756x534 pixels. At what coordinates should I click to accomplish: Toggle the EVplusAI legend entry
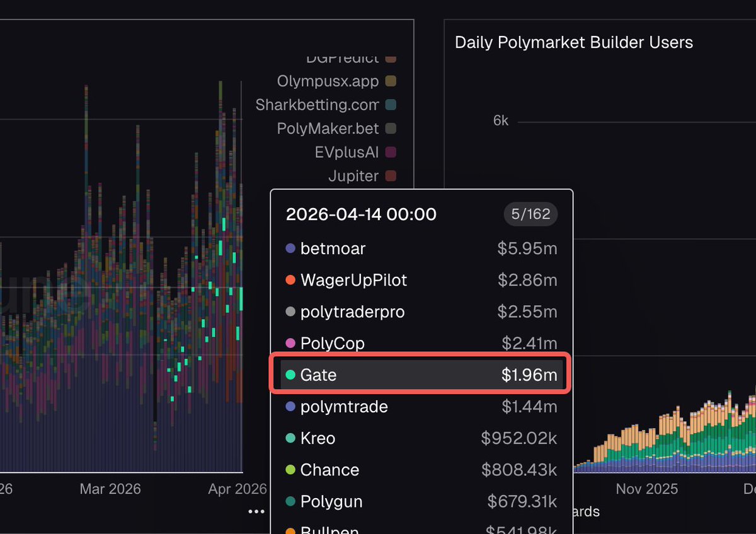click(x=355, y=152)
